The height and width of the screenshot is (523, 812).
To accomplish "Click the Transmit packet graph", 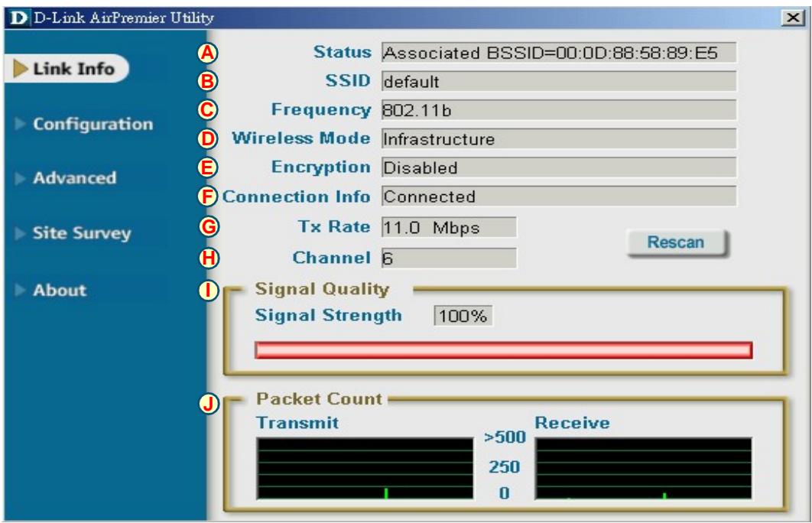I will pos(365,469).
